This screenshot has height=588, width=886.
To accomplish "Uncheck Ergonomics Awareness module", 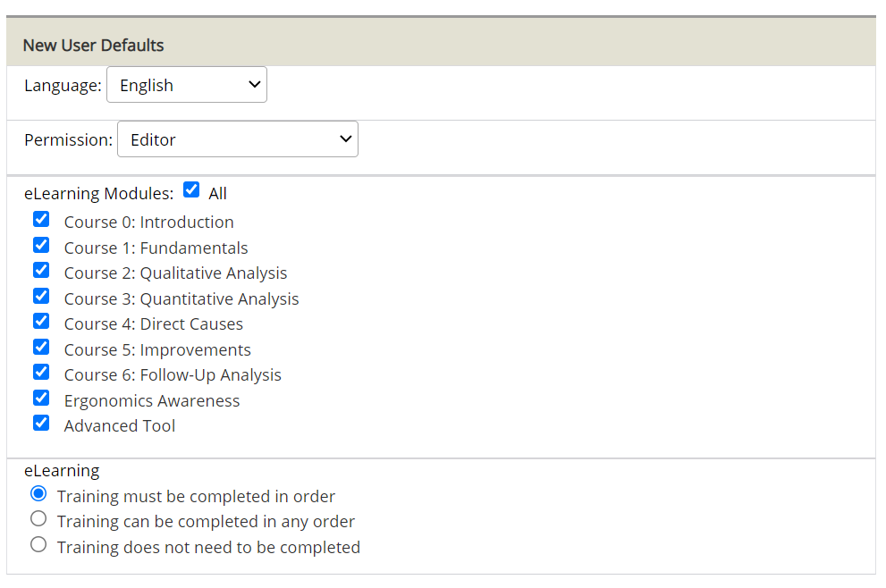I will (x=41, y=398).
